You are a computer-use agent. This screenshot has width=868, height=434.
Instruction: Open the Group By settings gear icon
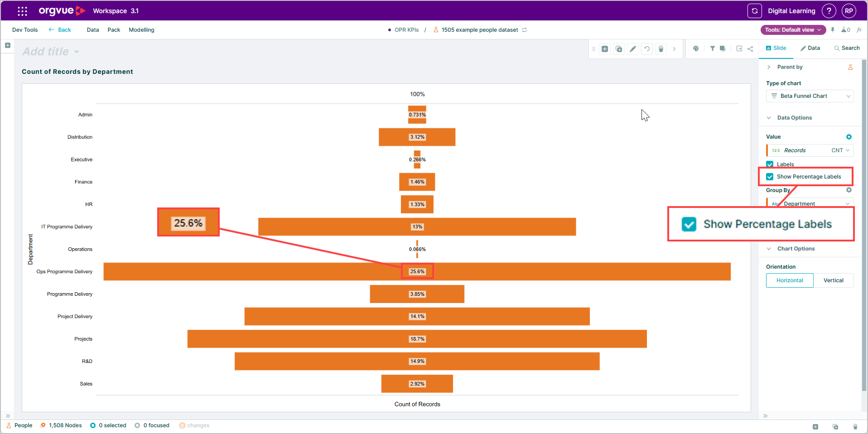point(849,190)
